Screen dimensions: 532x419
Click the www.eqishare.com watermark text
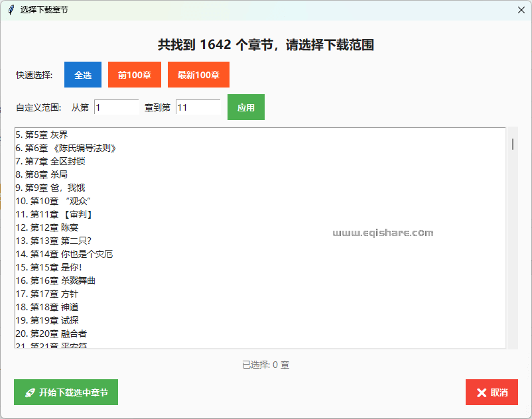tap(383, 233)
